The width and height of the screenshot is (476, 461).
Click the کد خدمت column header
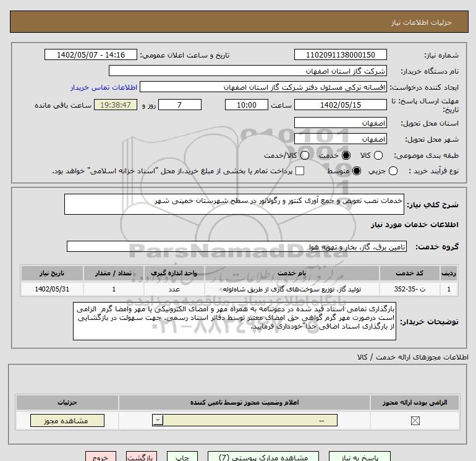point(409,273)
